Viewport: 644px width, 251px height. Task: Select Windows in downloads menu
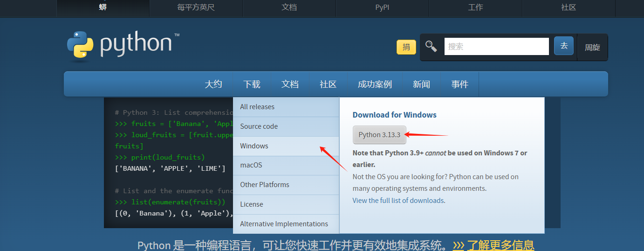286,146
